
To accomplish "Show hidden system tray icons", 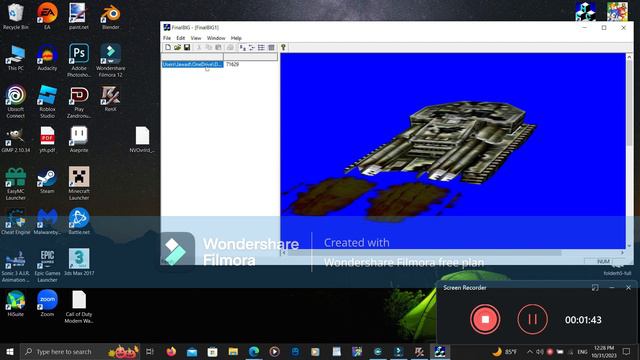I will pyautogui.click(x=529, y=351).
